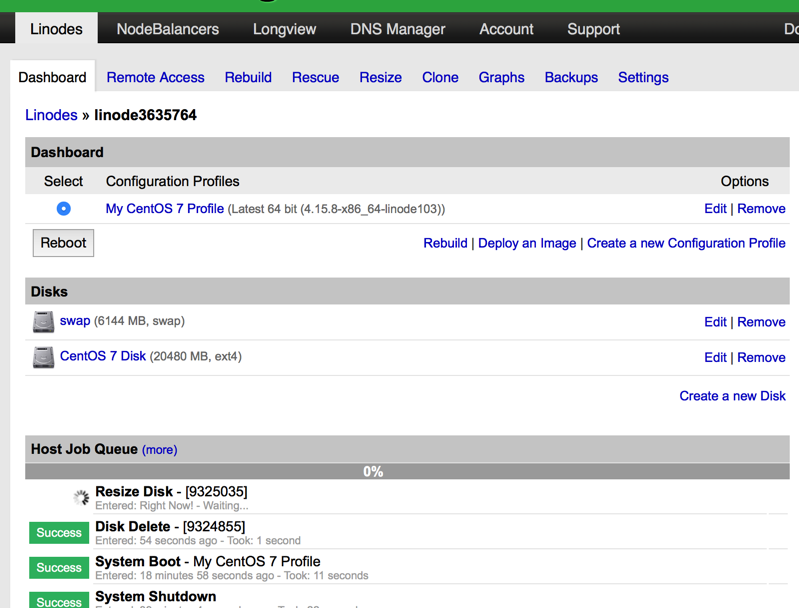Remove the CentOS 7 Disk

point(761,357)
